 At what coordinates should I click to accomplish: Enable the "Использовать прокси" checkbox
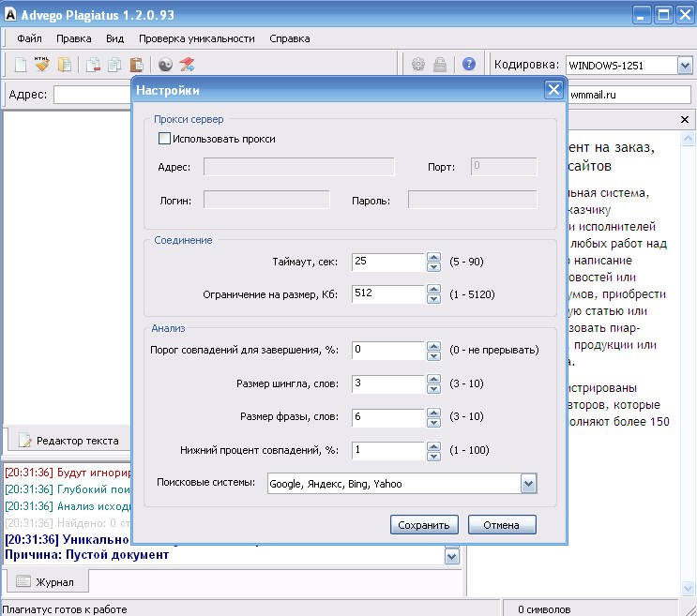[165, 139]
